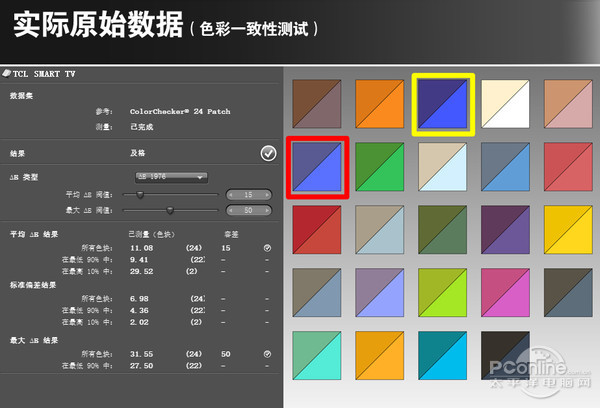Select the beige and pale cyan patch

[x=442, y=166]
